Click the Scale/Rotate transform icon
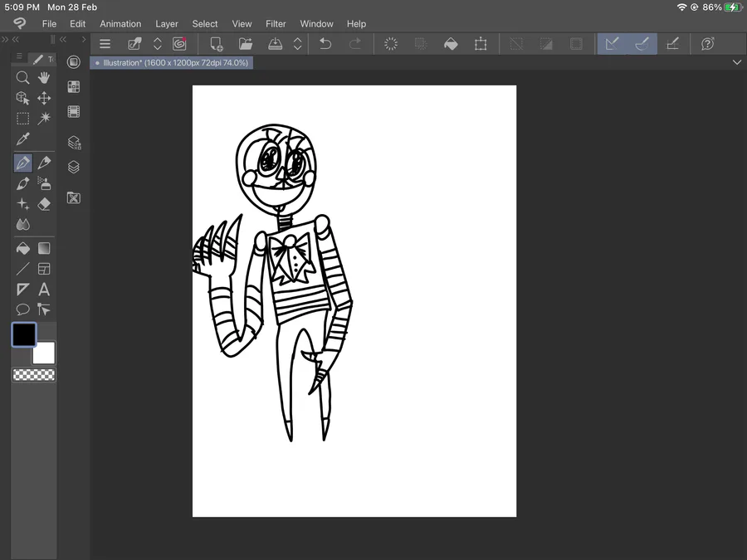747x560 pixels. 481,44
